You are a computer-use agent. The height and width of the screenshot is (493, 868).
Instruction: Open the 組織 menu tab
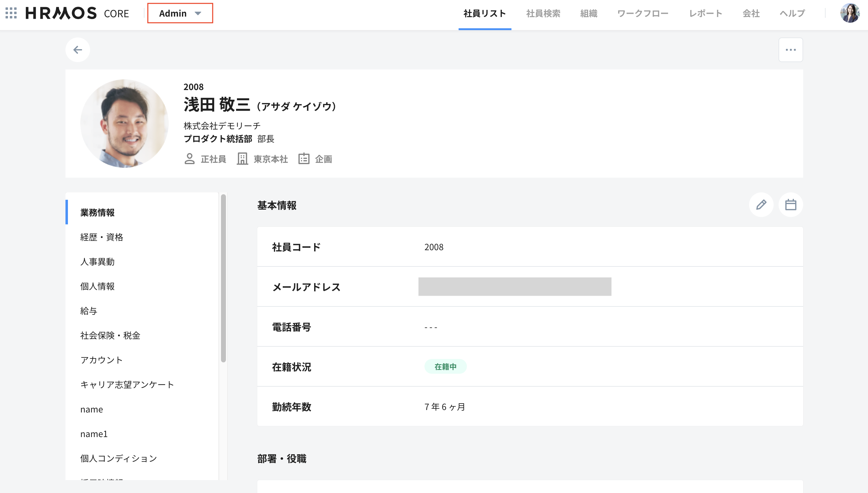point(588,14)
